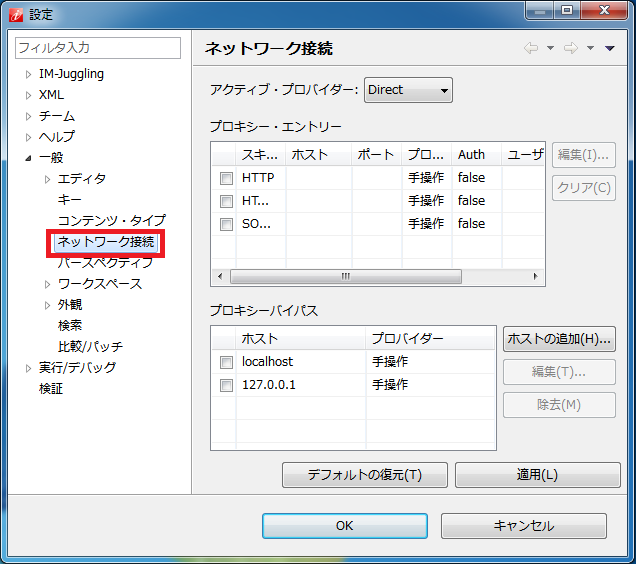This screenshot has height=564, width=636.
Task: Click the Auth column header
Action: point(477,155)
